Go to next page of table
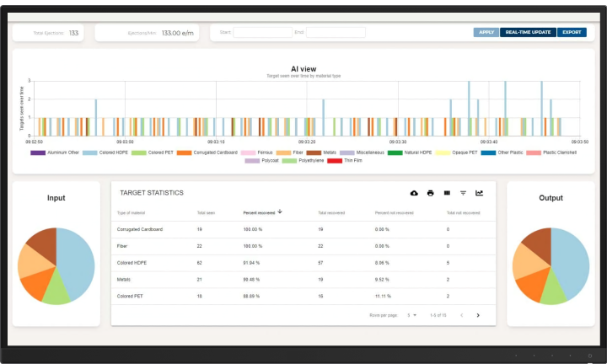 [x=478, y=315]
